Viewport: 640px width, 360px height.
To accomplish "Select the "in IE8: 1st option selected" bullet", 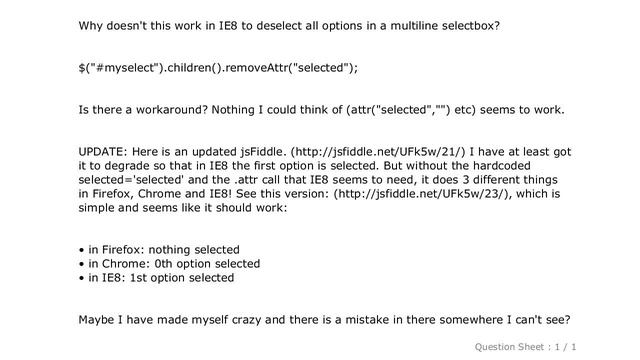I will pyautogui.click(x=161, y=278).
